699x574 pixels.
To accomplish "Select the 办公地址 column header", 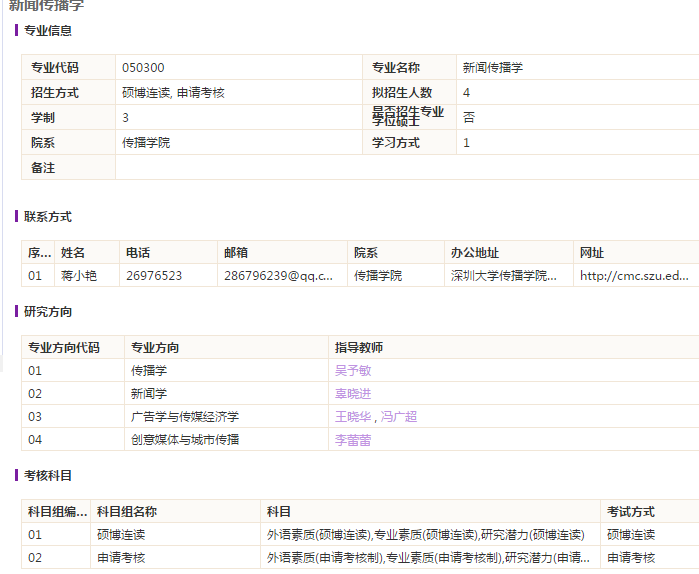I will (474, 253).
